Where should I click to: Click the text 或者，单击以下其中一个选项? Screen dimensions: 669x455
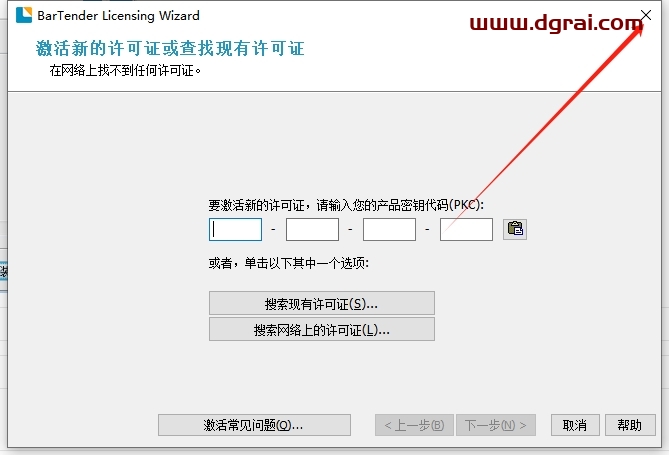point(288,263)
